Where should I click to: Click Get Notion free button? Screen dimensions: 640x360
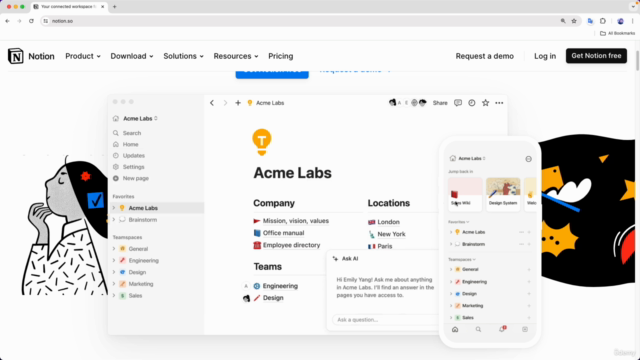596,56
